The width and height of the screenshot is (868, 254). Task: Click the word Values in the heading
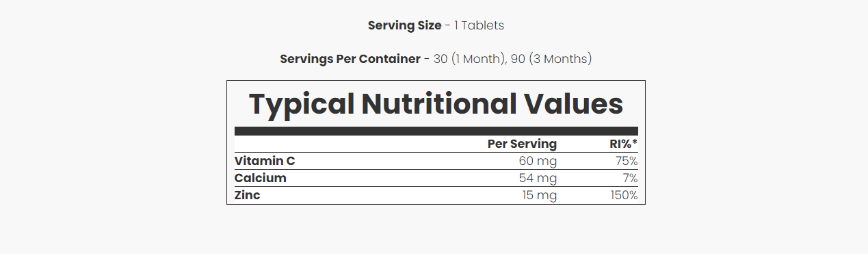[573, 104]
